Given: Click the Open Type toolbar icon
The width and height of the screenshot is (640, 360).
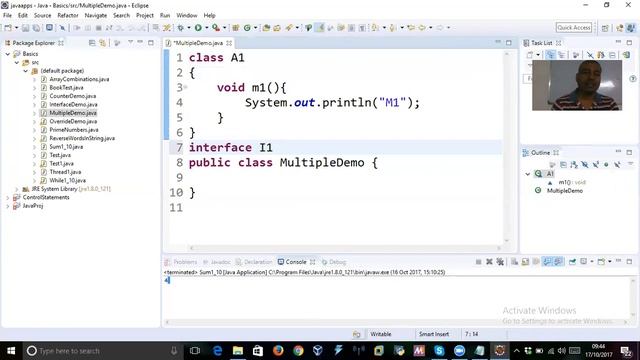Looking at the screenshot, I should point(266,28).
